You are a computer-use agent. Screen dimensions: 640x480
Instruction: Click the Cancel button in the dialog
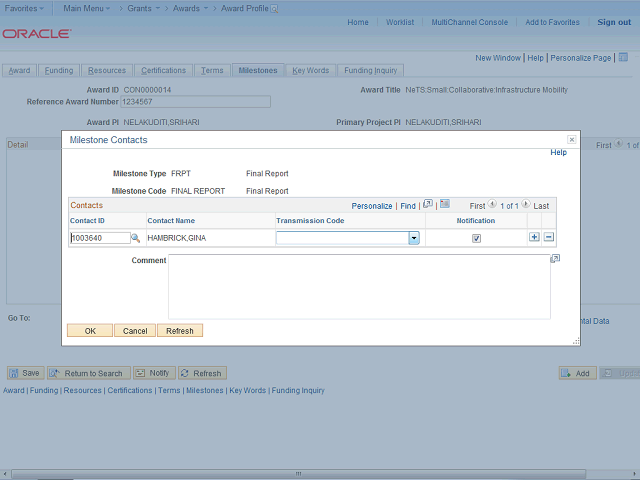(x=135, y=331)
